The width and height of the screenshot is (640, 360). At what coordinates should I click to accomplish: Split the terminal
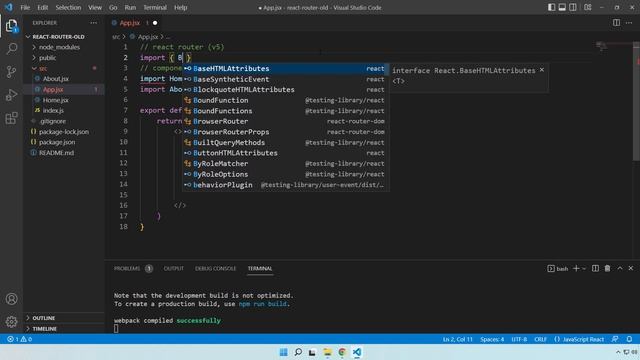(596, 268)
